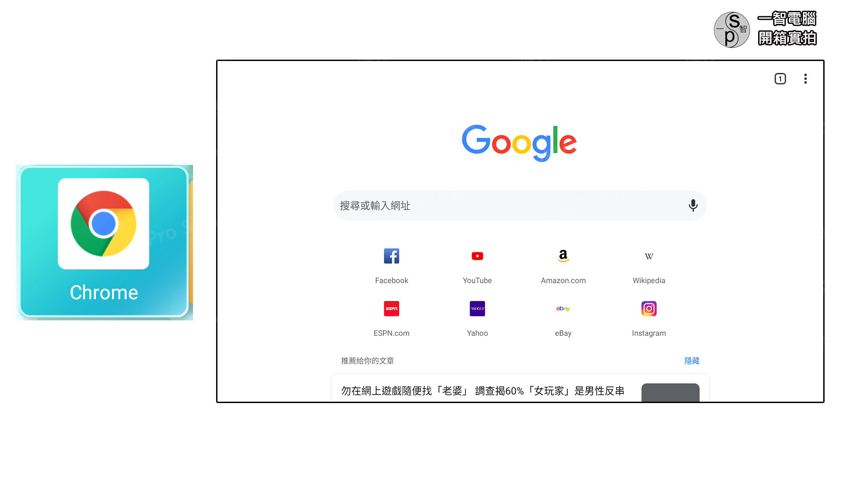Open Instagram shortcut icon
The image size is (868, 488).
[648, 309]
